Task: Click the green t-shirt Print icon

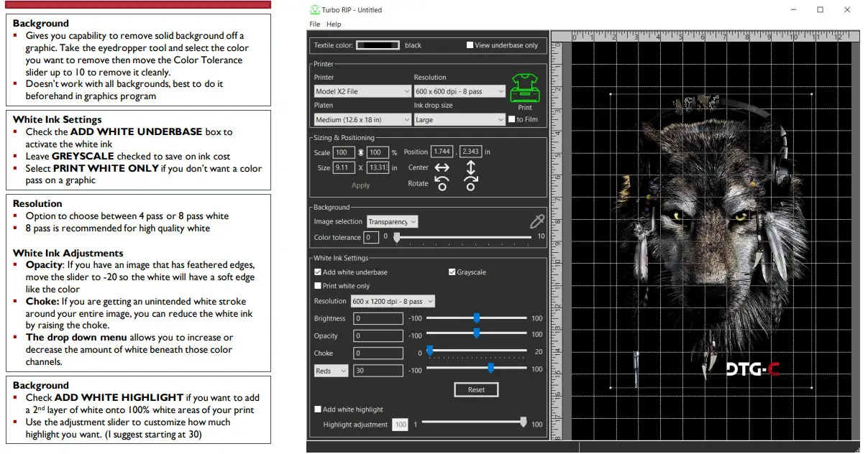Action: click(524, 88)
